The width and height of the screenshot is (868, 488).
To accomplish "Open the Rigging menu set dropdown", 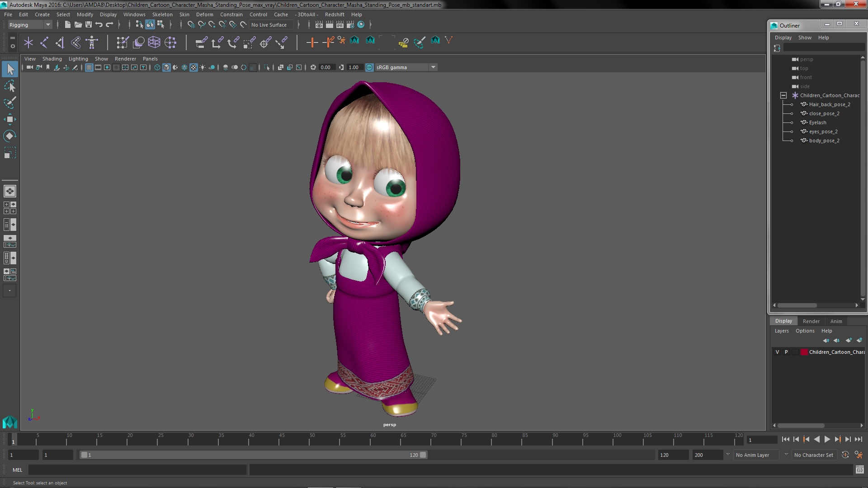I will click(30, 25).
